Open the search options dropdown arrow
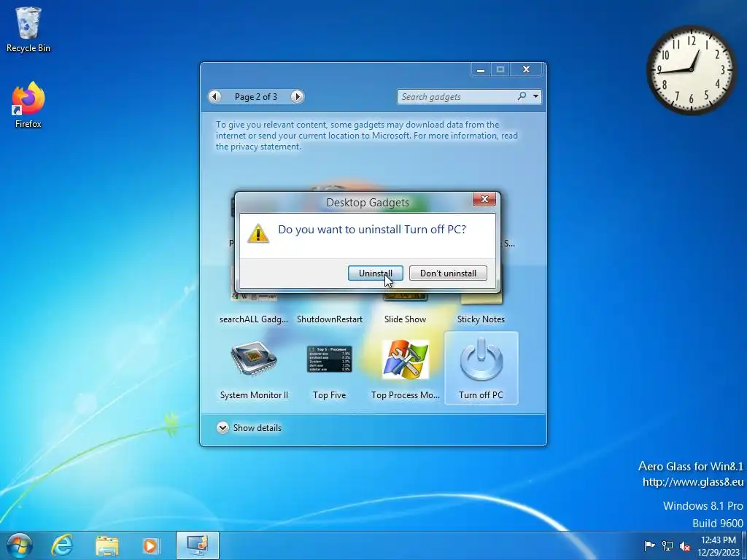This screenshot has height=560, width=747. 536,97
